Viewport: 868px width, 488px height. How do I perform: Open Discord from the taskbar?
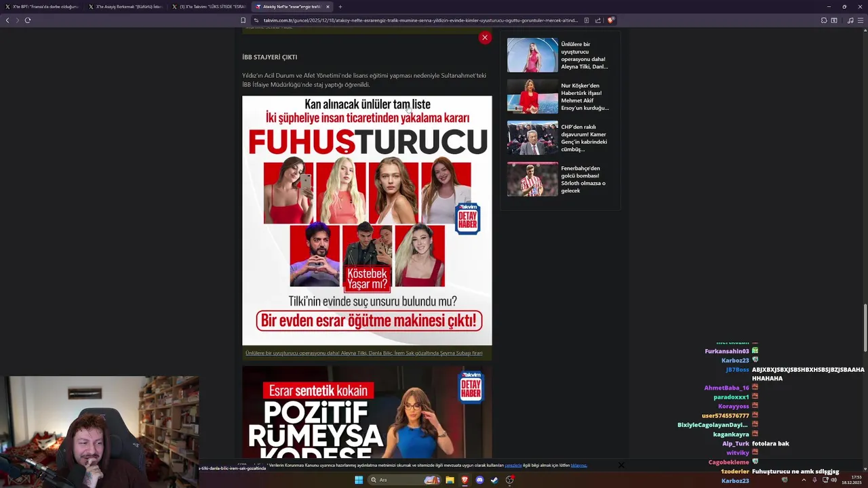(x=479, y=480)
